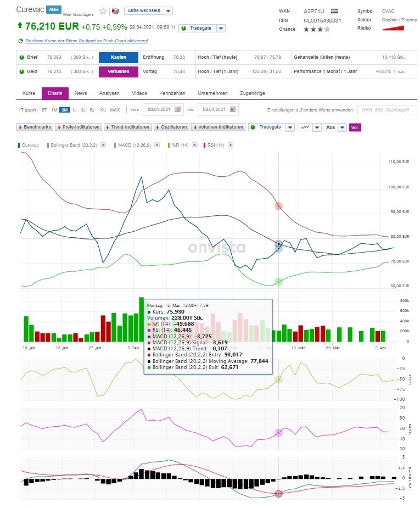The height and width of the screenshot is (508, 420).
Task: Click the Bollinger Band (20,2,2) legend label
Action: click(72, 145)
